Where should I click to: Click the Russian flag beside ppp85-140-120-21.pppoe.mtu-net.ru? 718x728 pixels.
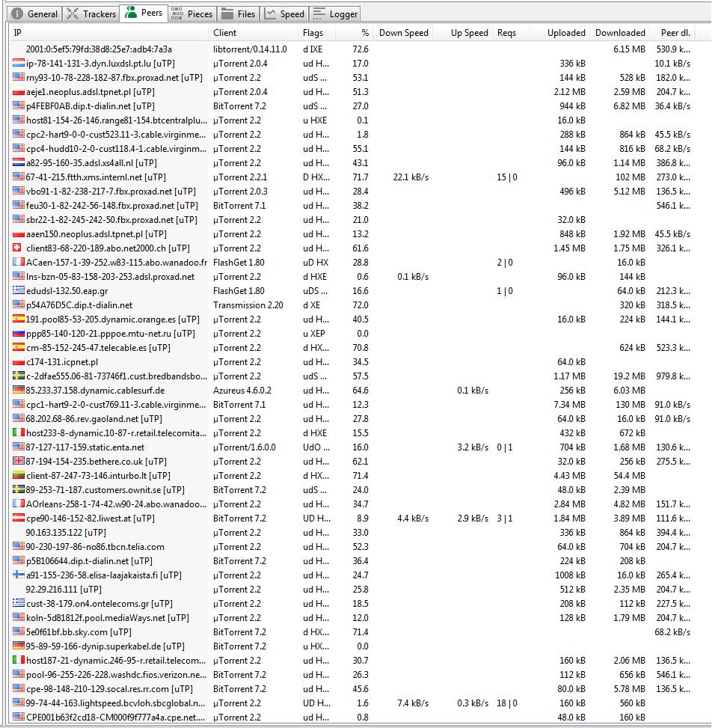pyautogui.click(x=19, y=333)
